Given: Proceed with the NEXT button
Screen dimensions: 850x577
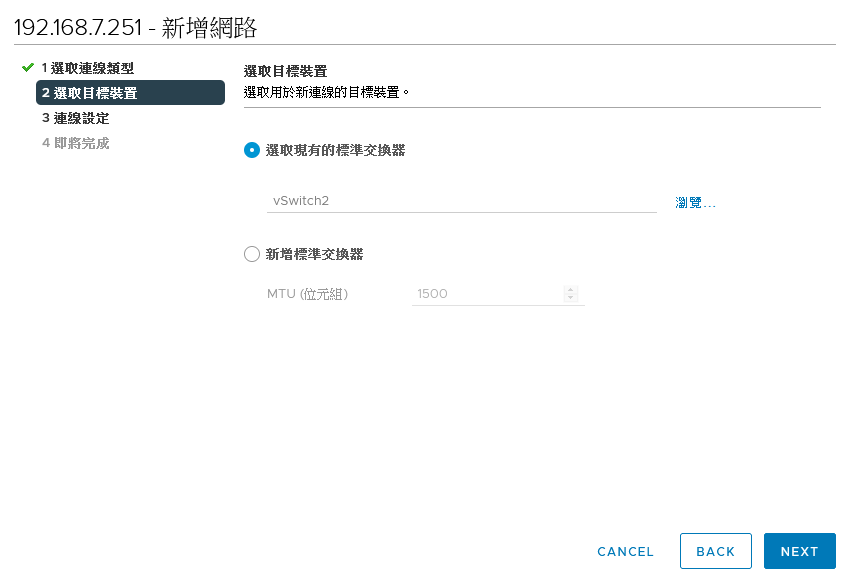Looking at the screenshot, I should [x=800, y=552].
